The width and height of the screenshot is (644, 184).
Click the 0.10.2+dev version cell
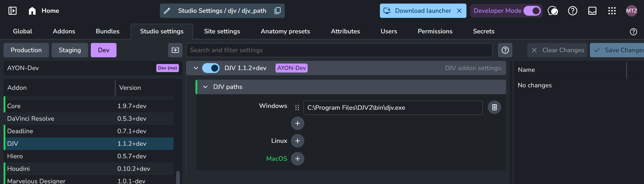[x=134, y=169]
